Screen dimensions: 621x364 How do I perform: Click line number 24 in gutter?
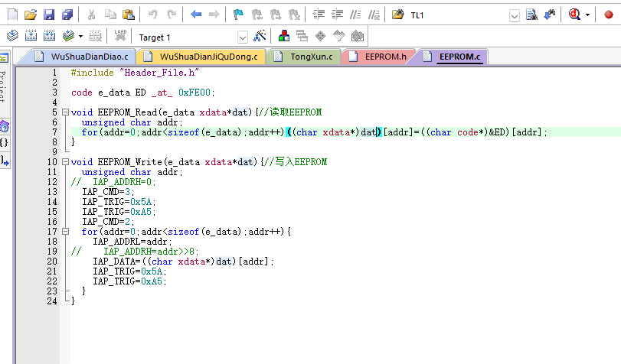[52, 301]
